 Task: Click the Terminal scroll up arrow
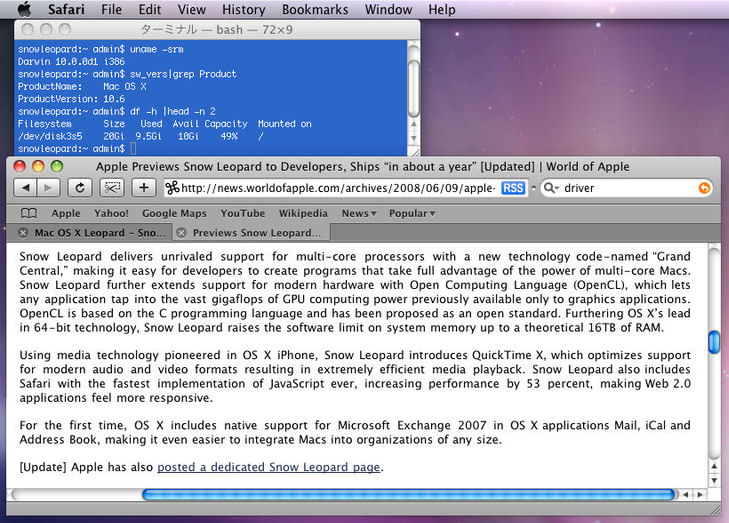413,125
